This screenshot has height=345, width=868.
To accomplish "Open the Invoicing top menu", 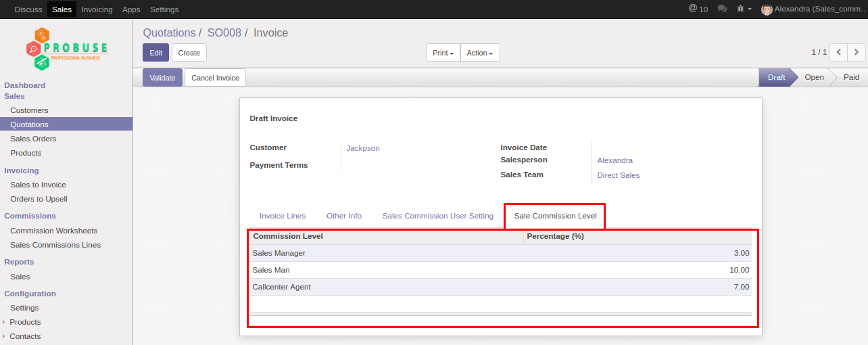I will [97, 9].
